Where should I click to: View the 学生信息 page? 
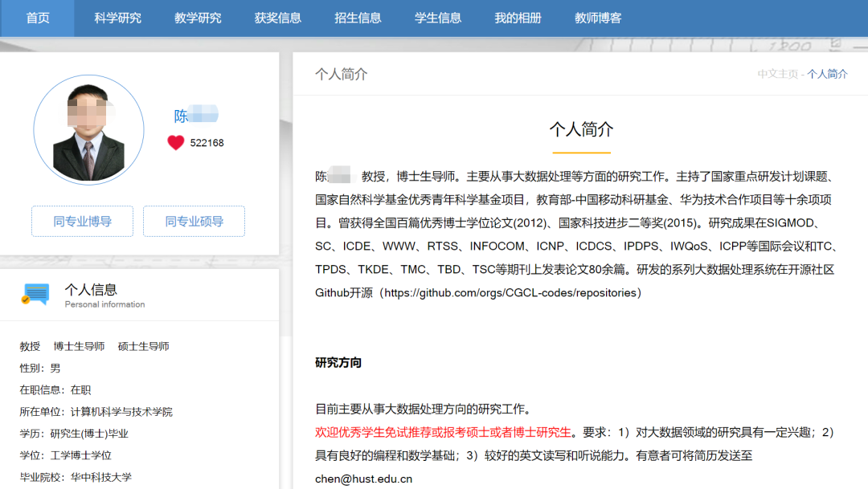point(438,18)
